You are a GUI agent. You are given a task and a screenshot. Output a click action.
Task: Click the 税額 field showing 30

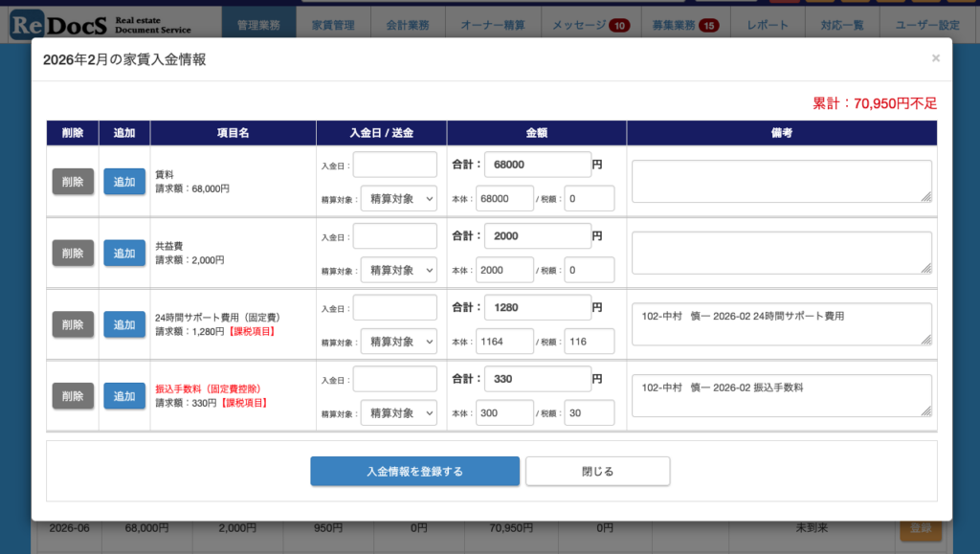[x=589, y=412]
